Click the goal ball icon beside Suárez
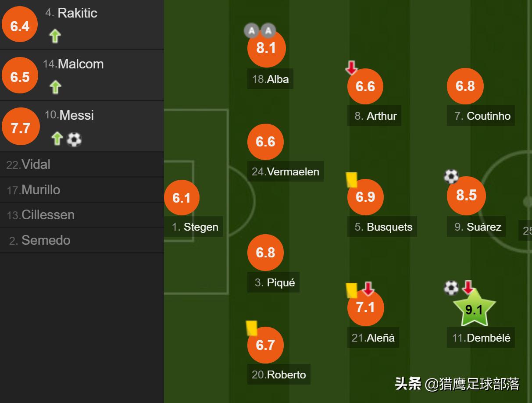This screenshot has height=403, width=532. pyautogui.click(x=451, y=177)
